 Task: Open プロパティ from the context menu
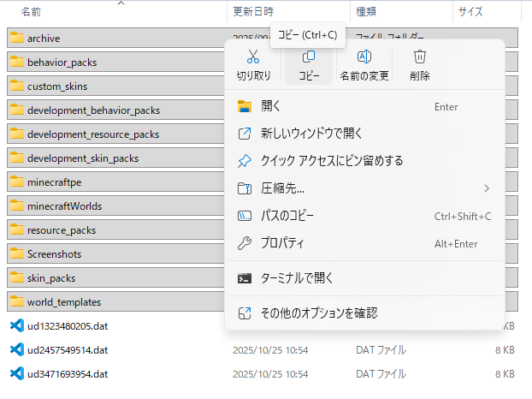pyautogui.click(x=282, y=243)
